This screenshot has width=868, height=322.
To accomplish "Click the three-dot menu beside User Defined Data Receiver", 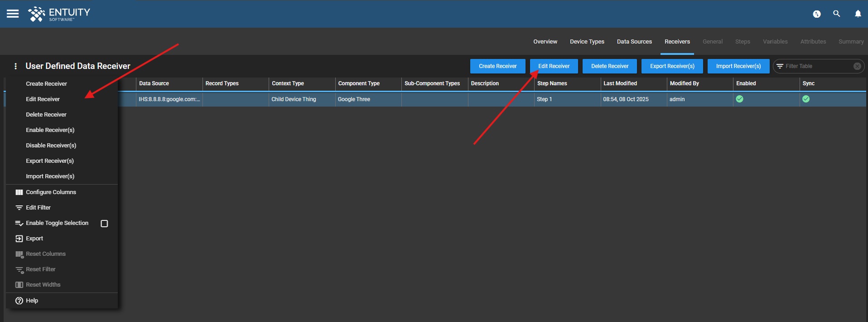I will click(x=16, y=66).
